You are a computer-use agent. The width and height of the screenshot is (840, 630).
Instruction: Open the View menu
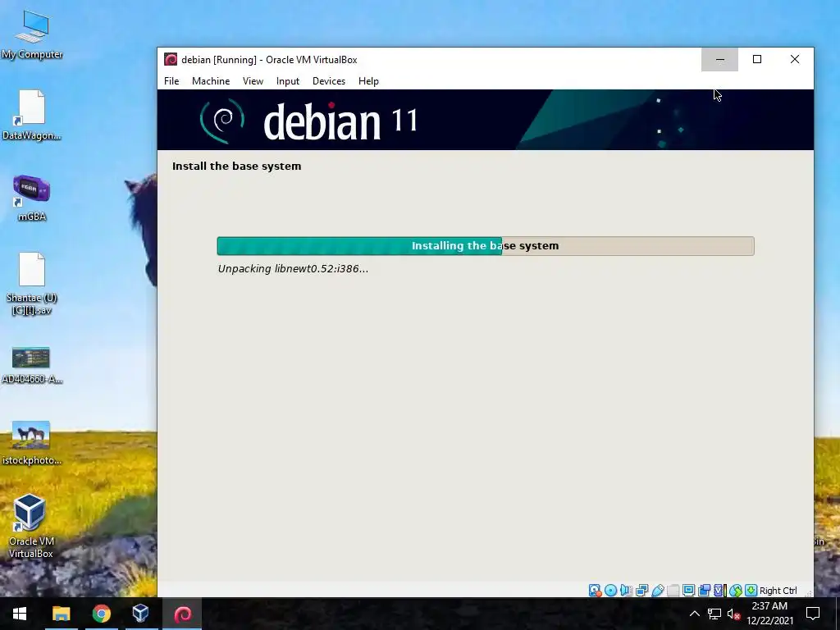coord(253,81)
